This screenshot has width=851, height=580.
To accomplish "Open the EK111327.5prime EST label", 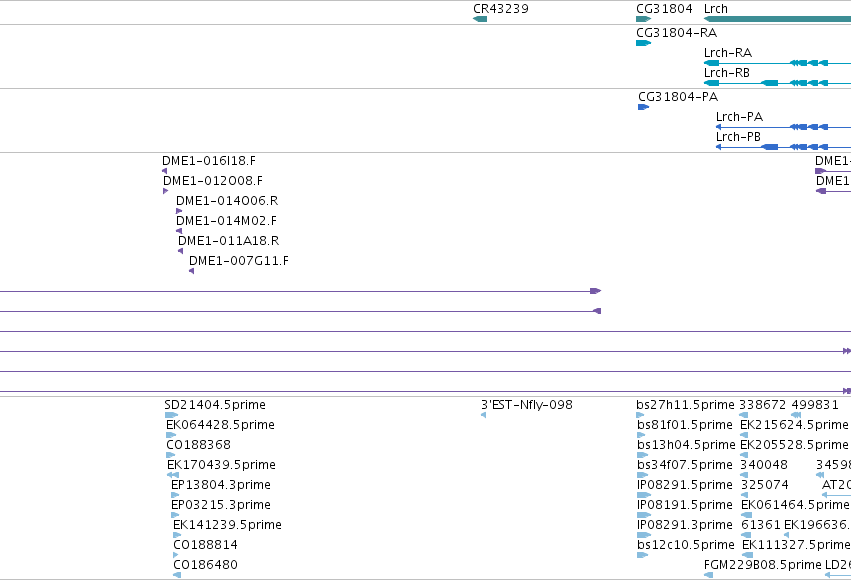I will (x=796, y=545).
